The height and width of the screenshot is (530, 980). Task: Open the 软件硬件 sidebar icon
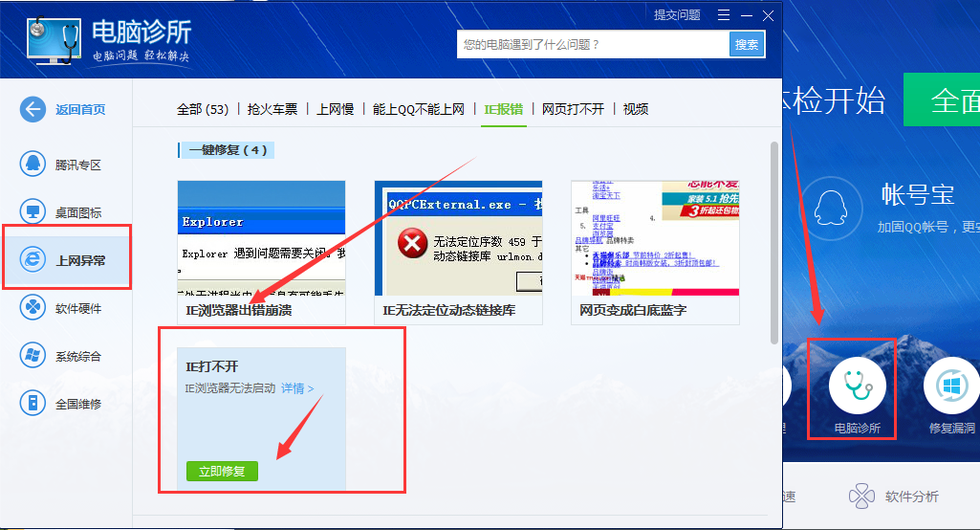tap(33, 308)
